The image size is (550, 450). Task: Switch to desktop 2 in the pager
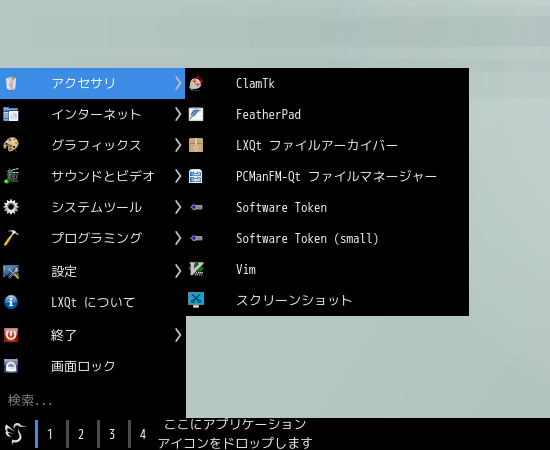(x=81, y=434)
